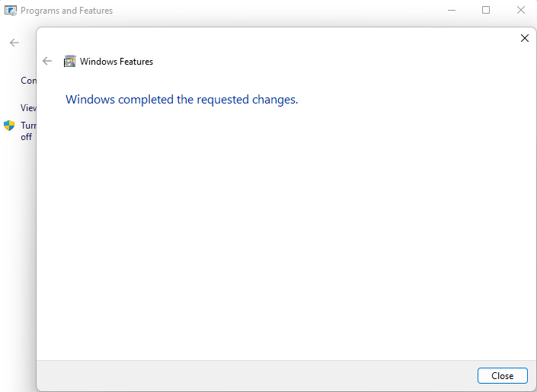Image resolution: width=537 pixels, height=392 pixels.
Task: Open the Control Panel Home link
Action: click(28, 81)
